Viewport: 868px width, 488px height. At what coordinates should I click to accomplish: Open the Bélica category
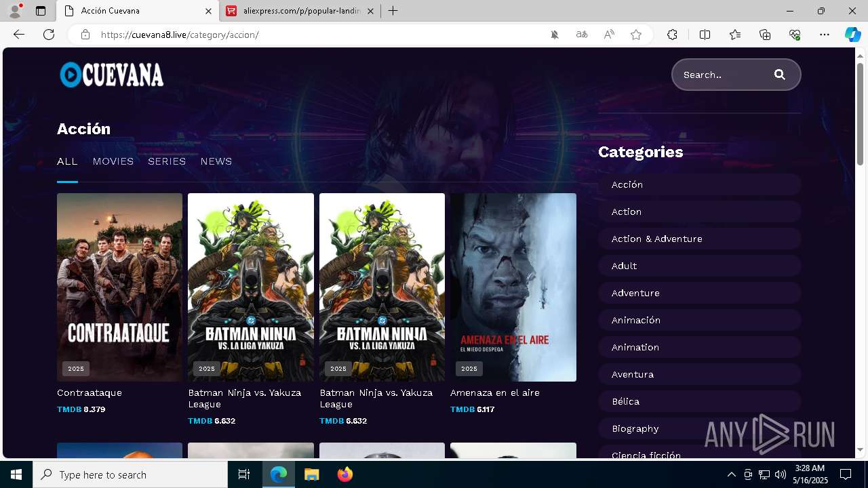pos(700,401)
